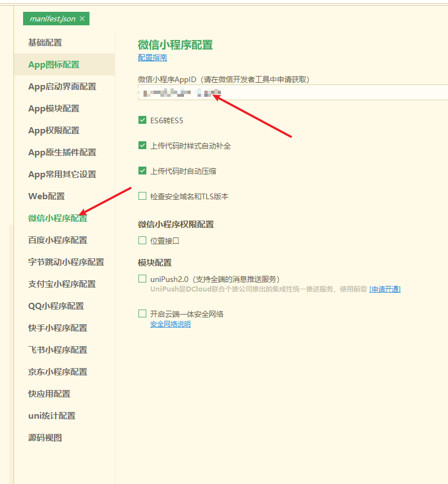Screen dimensions: 448x484
Task: Select 微信小程序配置 in sidebar
Action: (x=58, y=218)
